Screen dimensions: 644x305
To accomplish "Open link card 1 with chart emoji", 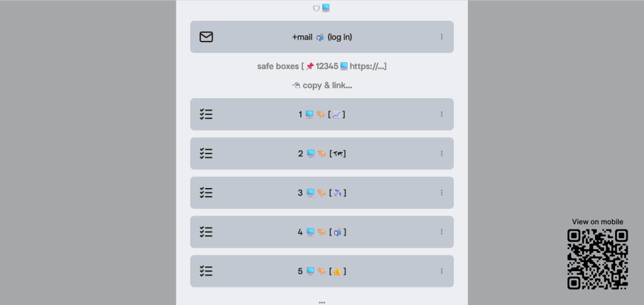I will 322,114.
